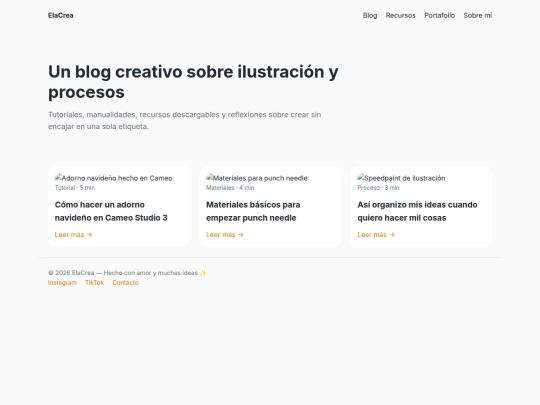Open the TikTok footer link

point(94,282)
